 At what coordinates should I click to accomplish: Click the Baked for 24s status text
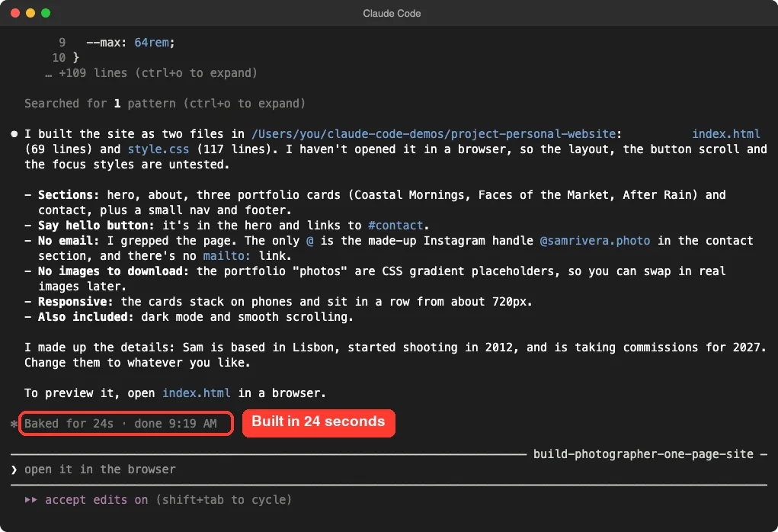coord(69,424)
